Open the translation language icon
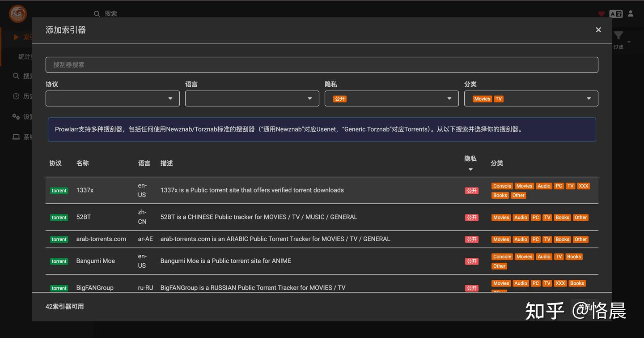The width and height of the screenshot is (644, 338). (616, 13)
